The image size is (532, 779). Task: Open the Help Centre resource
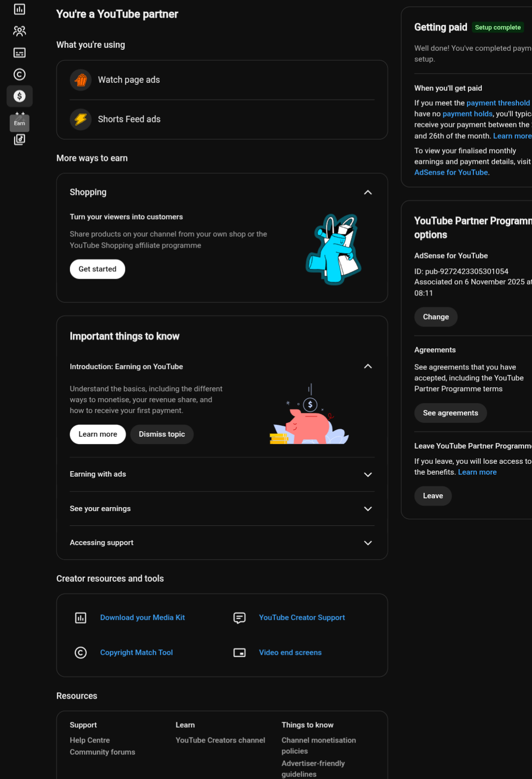[x=90, y=741]
